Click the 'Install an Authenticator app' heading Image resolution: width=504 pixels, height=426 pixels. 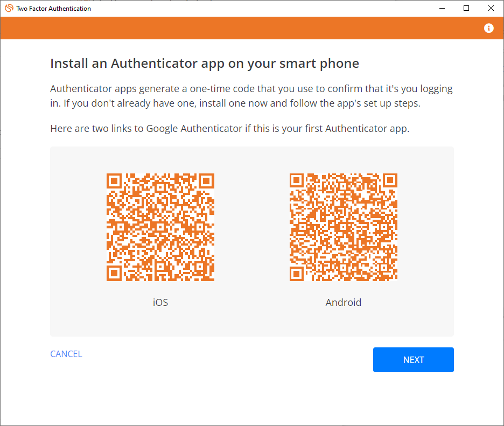[x=205, y=64]
